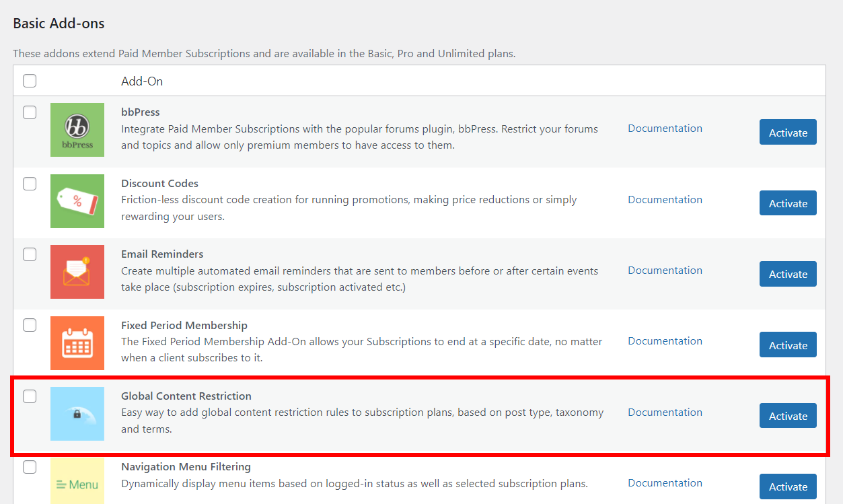Click the Discount Codes tag icon

tap(77, 201)
